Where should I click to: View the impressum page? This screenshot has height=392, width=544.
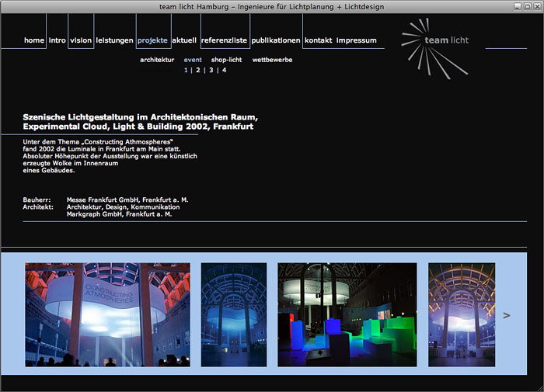click(356, 40)
